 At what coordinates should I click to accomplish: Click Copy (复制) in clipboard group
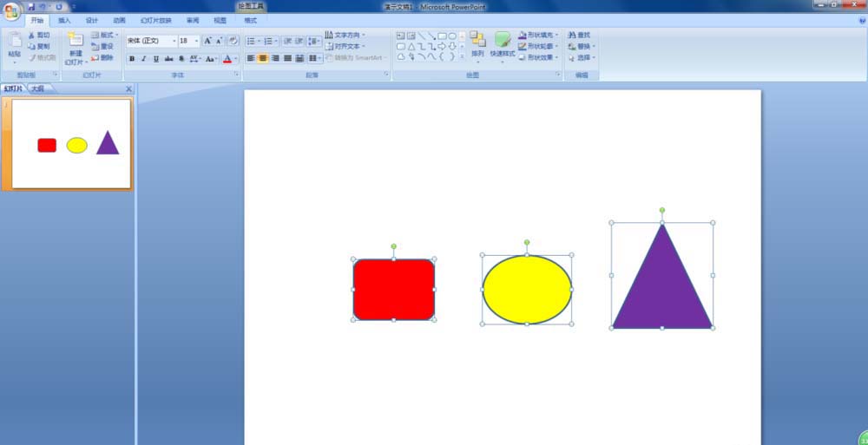point(39,47)
